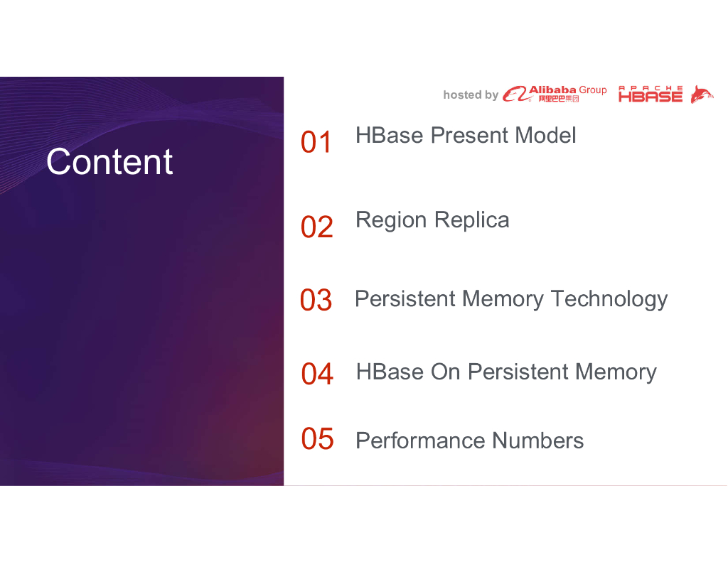Viewport: 728px width, 562px height.
Task: Open the Persistent Memory Technology item
Action: coord(510,298)
